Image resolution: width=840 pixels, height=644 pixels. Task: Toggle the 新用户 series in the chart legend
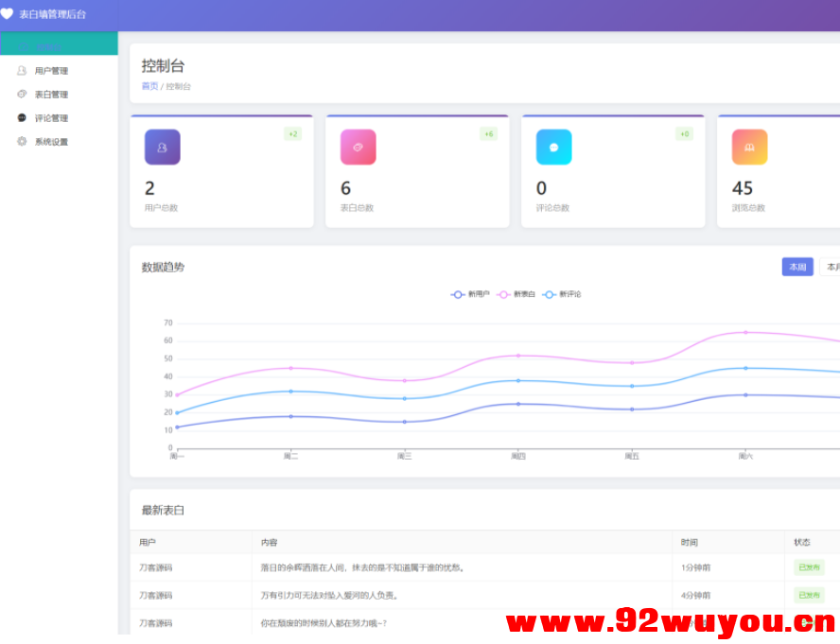[469, 294]
